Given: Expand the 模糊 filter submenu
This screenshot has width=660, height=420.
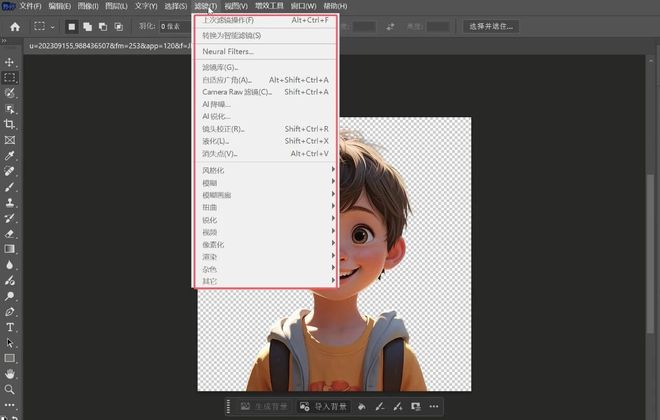Looking at the screenshot, I should click(x=265, y=183).
